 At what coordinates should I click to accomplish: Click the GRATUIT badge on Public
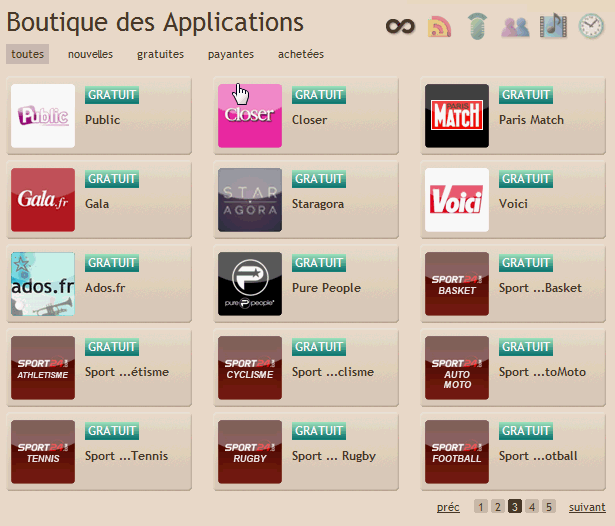tap(112, 95)
